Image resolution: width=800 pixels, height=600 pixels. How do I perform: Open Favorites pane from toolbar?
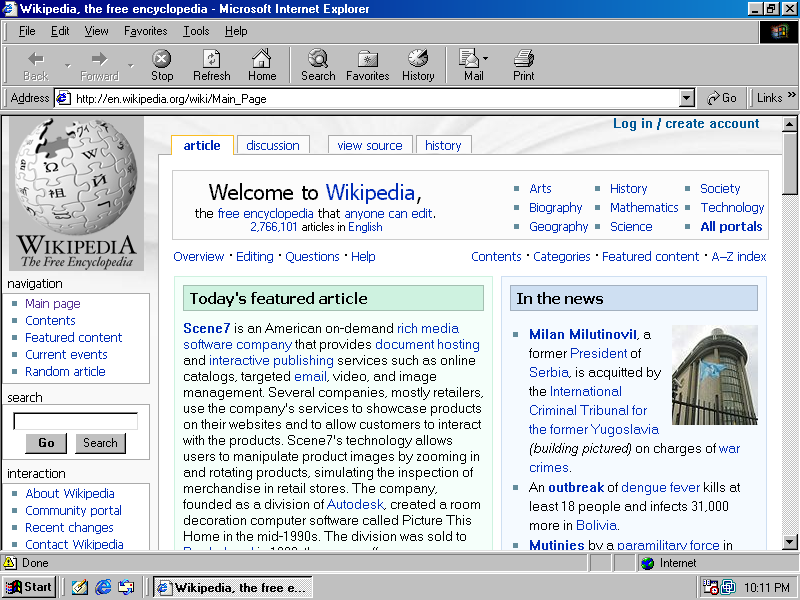pyautogui.click(x=367, y=65)
